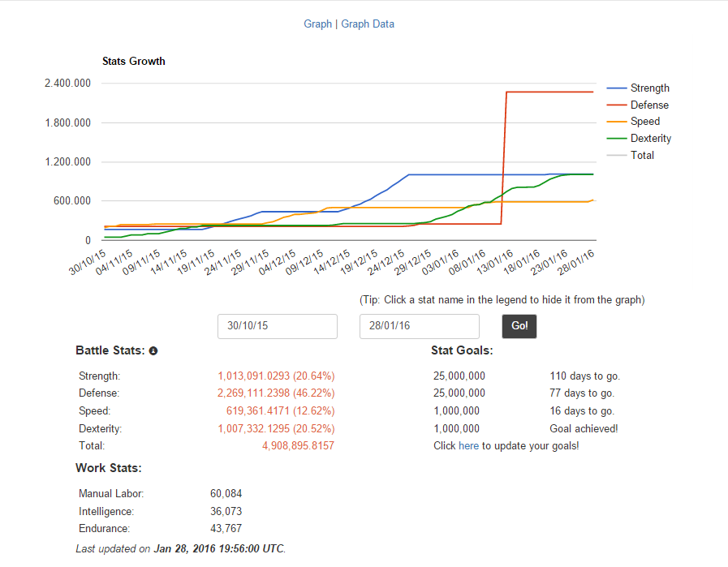Hide Strength line via legend entry
The image size is (728, 567).
649,88
